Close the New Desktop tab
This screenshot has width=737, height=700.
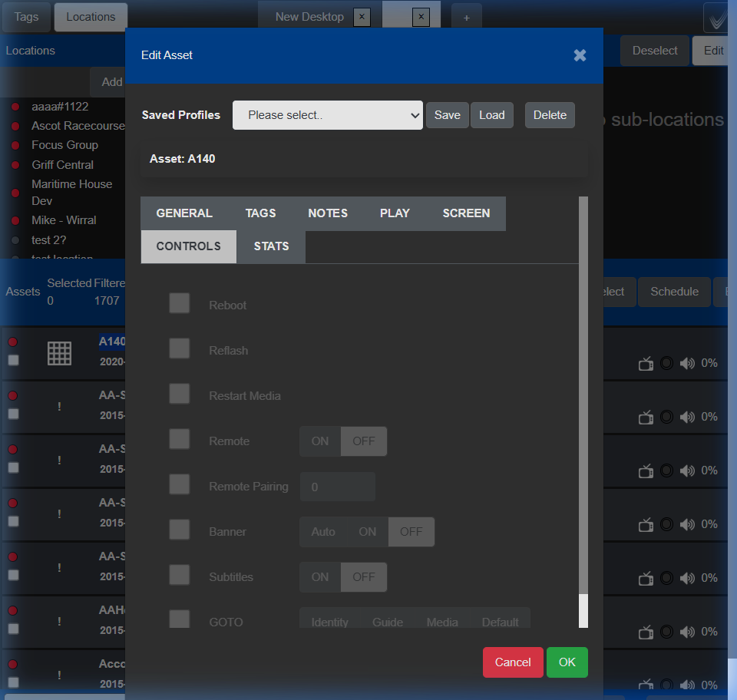(x=362, y=18)
